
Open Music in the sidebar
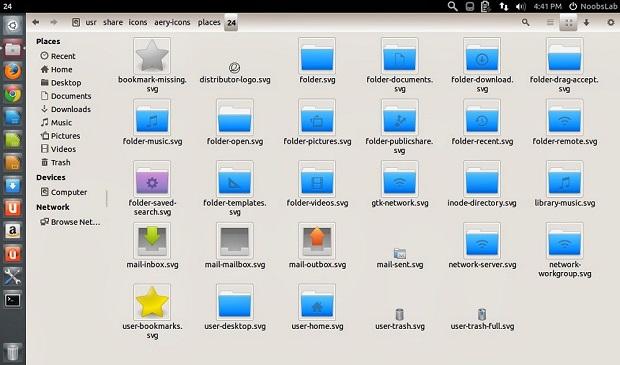56,123
